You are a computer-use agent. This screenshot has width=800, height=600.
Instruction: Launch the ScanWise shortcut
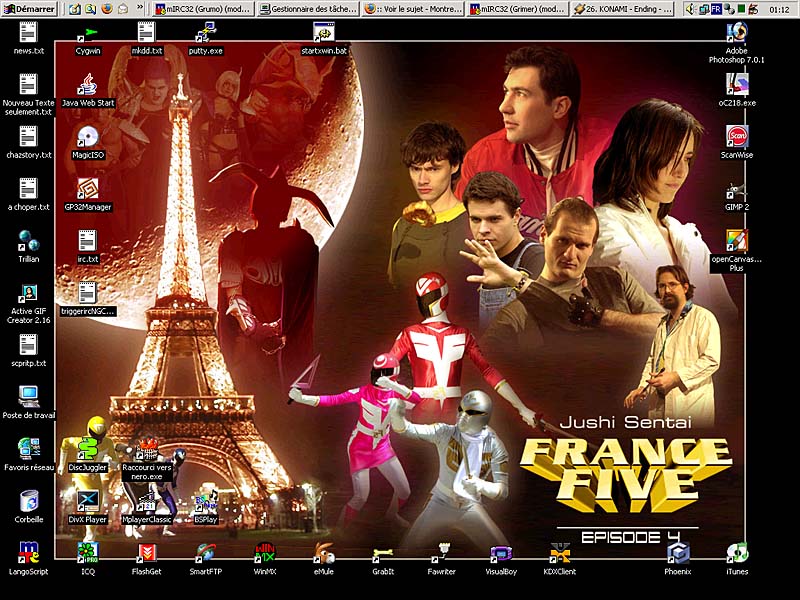[737, 142]
